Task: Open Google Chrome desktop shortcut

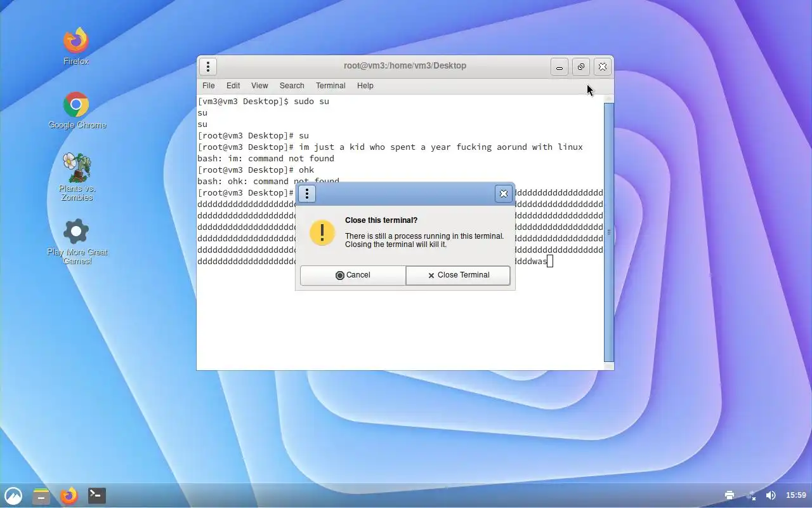Action: click(x=77, y=110)
